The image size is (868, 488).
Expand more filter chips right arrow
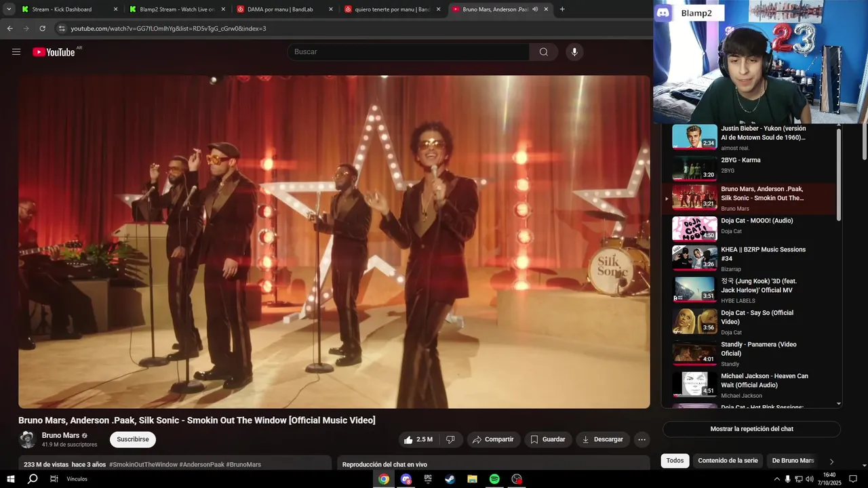(832, 462)
